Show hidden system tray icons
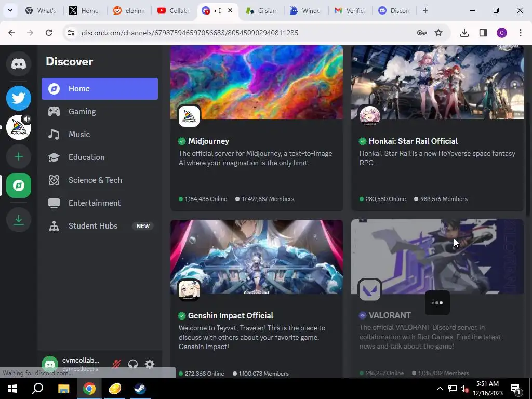Image resolution: width=532 pixels, height=399 pixels. 440,389
